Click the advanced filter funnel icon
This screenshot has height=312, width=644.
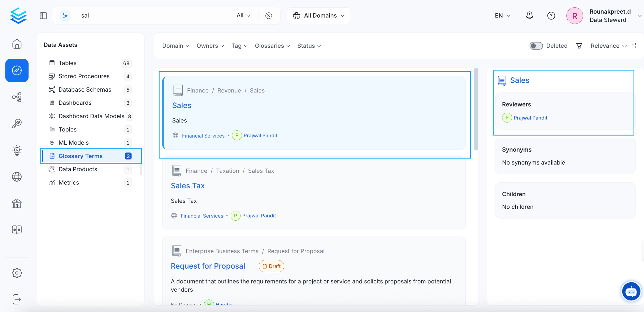579,46
